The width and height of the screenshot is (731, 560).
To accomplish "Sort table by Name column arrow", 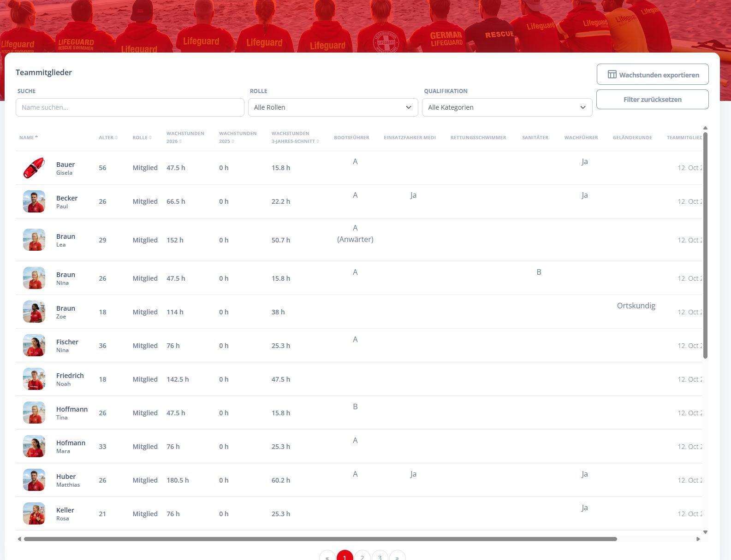I will [36, 137].
